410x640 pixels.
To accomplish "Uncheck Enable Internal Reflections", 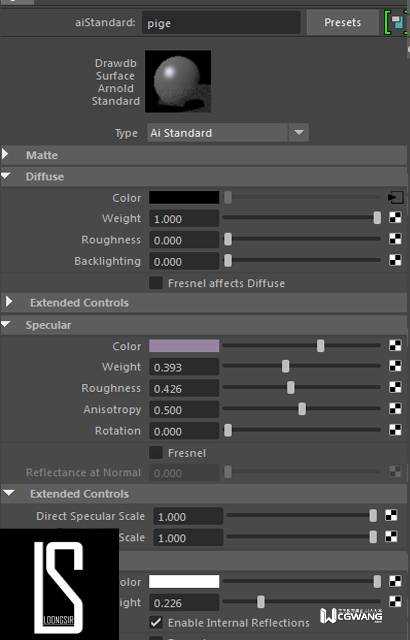I will click(x=155, y=622).
